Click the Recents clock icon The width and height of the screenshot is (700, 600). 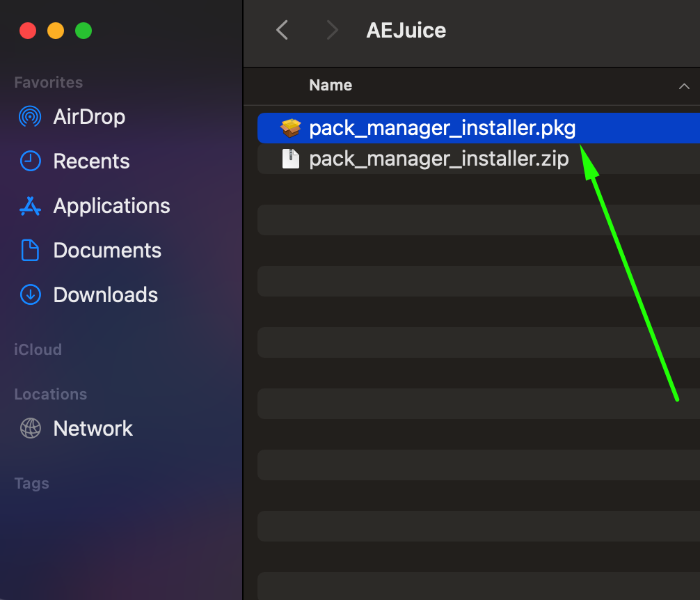pos(30,161)
